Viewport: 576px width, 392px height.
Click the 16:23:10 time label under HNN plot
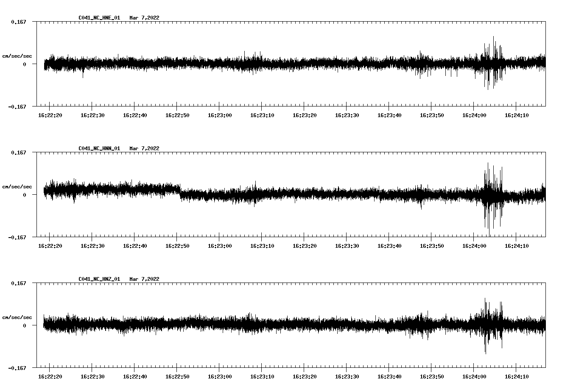(262, 246)
